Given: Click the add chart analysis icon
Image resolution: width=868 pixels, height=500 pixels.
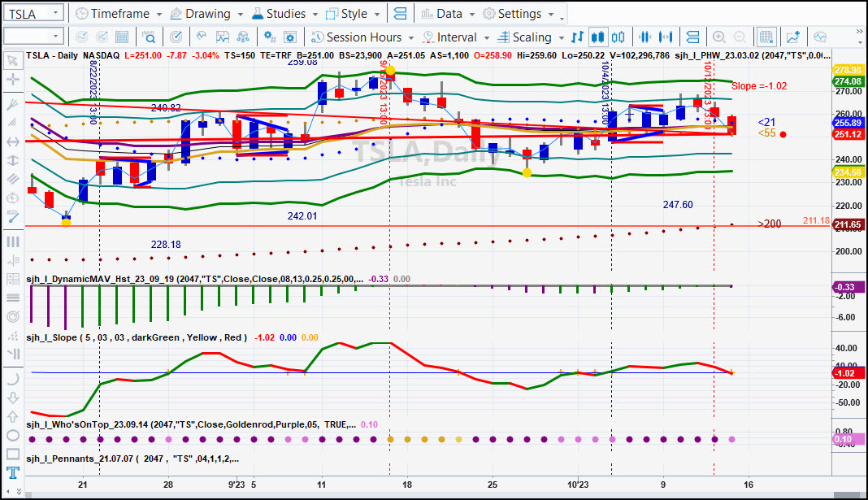Looking at the screenshot, I should pyautogui.click(x=792, y=37).
